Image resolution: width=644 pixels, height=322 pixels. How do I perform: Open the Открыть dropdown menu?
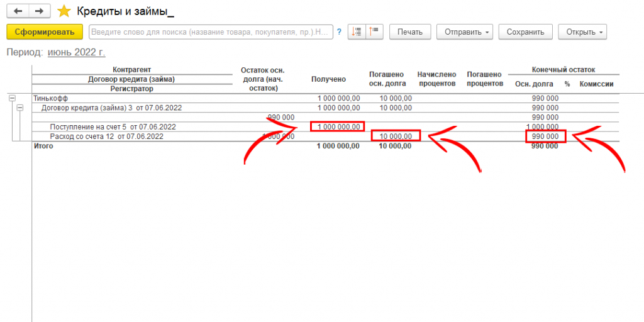pyautogui.click(x=584, y=31)
